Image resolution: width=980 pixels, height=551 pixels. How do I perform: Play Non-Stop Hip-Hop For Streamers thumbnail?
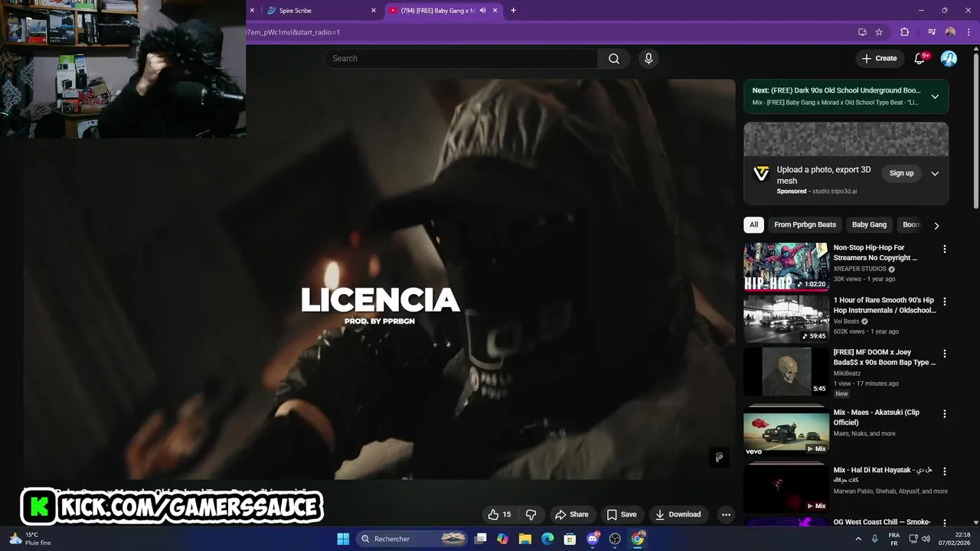pyautogui.click(x=786, y=267)
